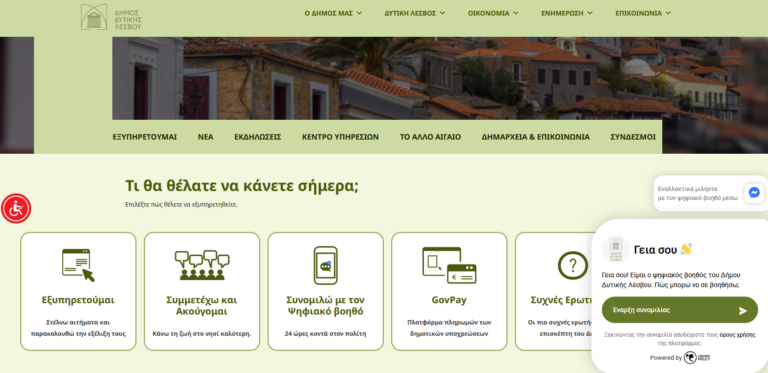The height and width of the screenshot is (373, 768).
Task: Click the Συχνές Ερωτήσεις card title
Action: click(561, 300)
